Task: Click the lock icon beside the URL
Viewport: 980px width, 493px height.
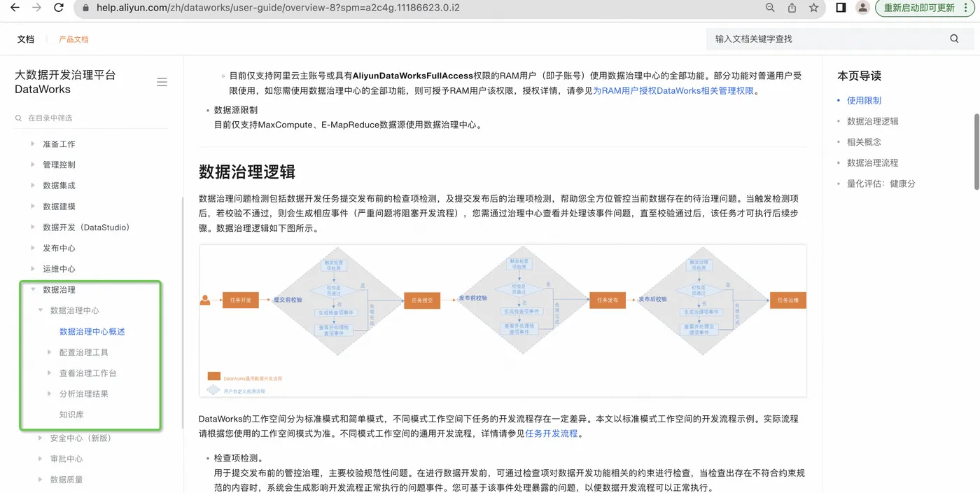Action: click(x=86, y=8)
